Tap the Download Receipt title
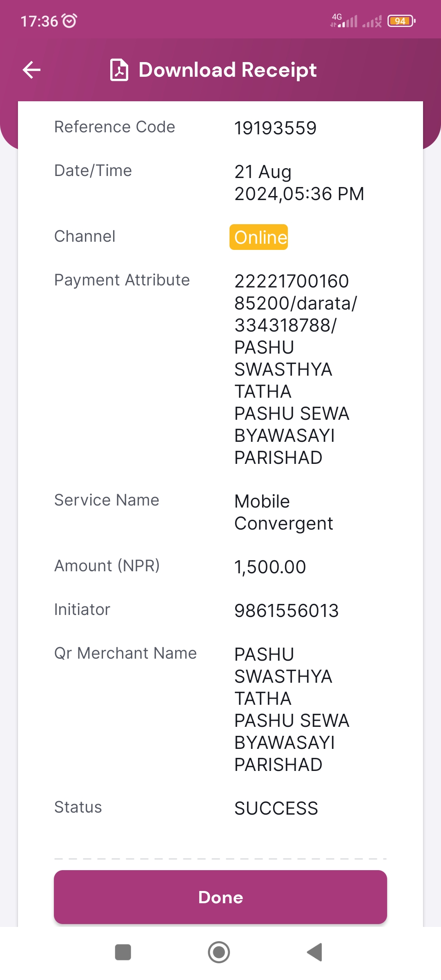The width and height of the screenshot is (441, 980). click(x=227, y=70)
